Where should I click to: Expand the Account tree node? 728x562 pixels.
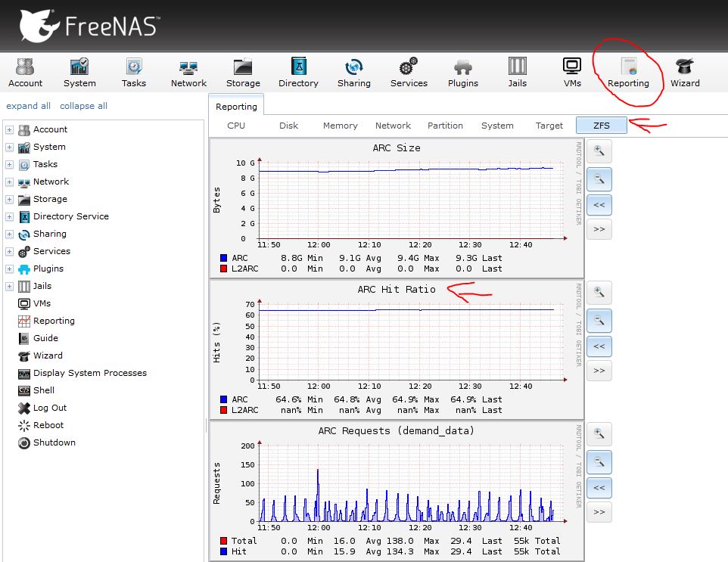[10, 130]
